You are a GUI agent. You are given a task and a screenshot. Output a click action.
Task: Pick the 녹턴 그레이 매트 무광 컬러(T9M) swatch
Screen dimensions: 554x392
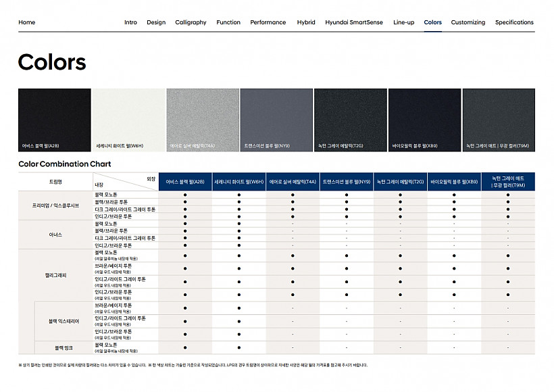[x=499, y=120]
